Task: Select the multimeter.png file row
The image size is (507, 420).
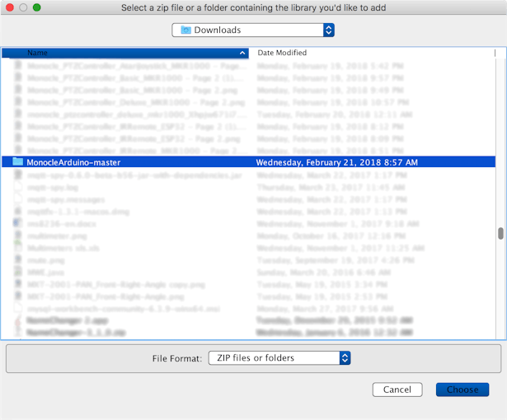Action: pos(248,236)
